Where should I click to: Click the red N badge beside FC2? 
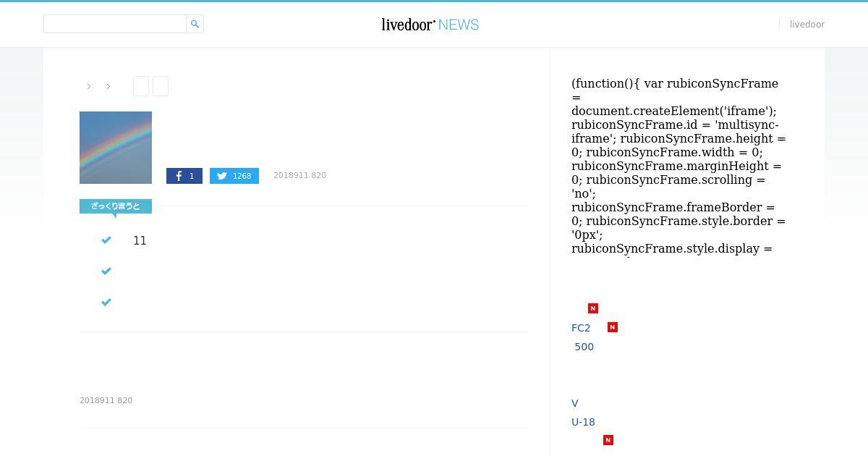(613, 327)
